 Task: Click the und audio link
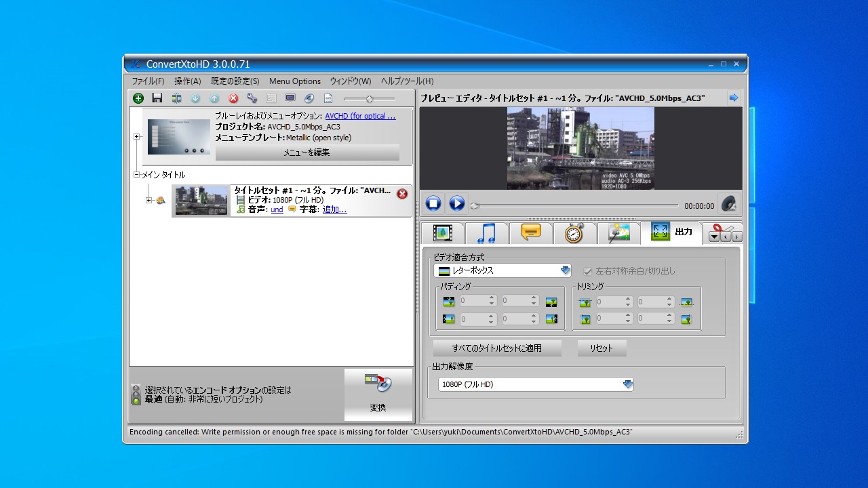(x=277, y=210)
